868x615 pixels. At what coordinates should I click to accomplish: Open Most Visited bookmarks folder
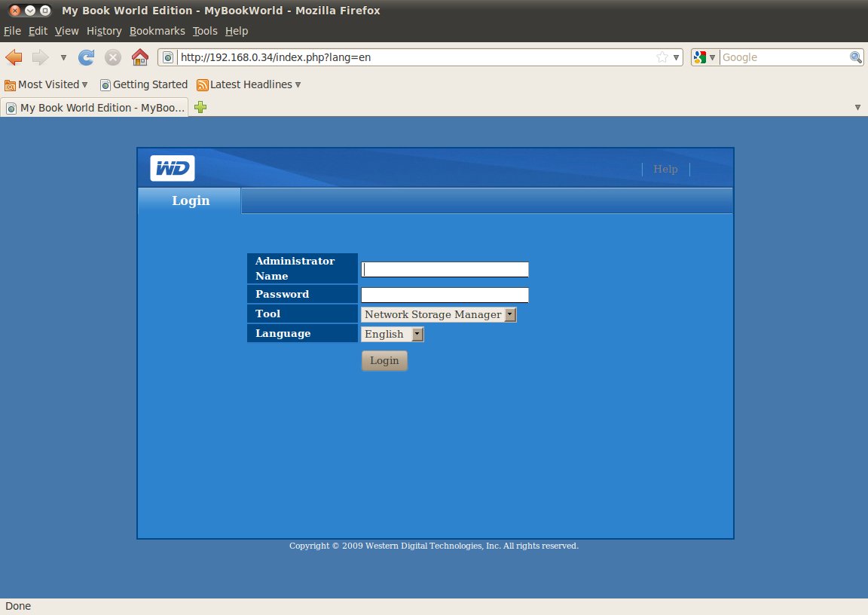tap(46, 84)
